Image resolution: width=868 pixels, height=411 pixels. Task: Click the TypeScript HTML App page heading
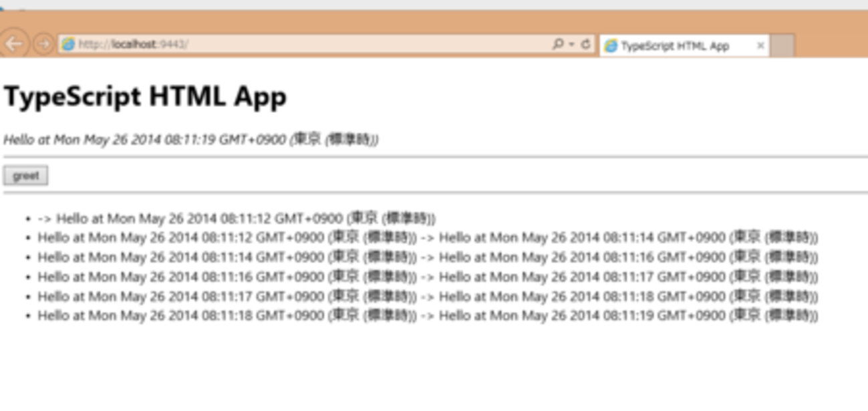tap(145, 97)
